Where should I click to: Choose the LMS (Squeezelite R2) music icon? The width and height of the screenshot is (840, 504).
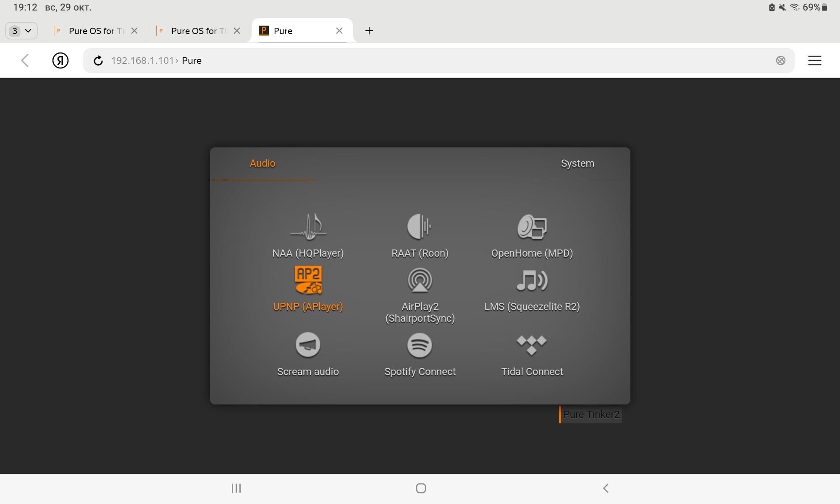[532, 280]
